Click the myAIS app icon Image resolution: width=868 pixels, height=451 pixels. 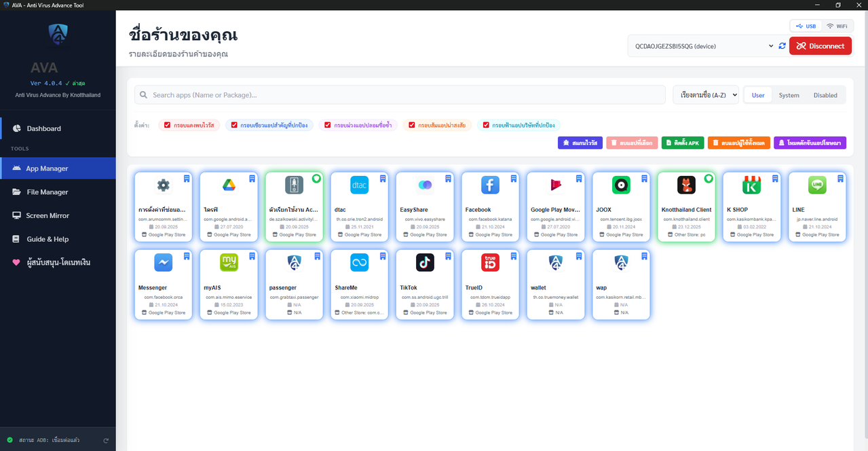click(229, 262)
